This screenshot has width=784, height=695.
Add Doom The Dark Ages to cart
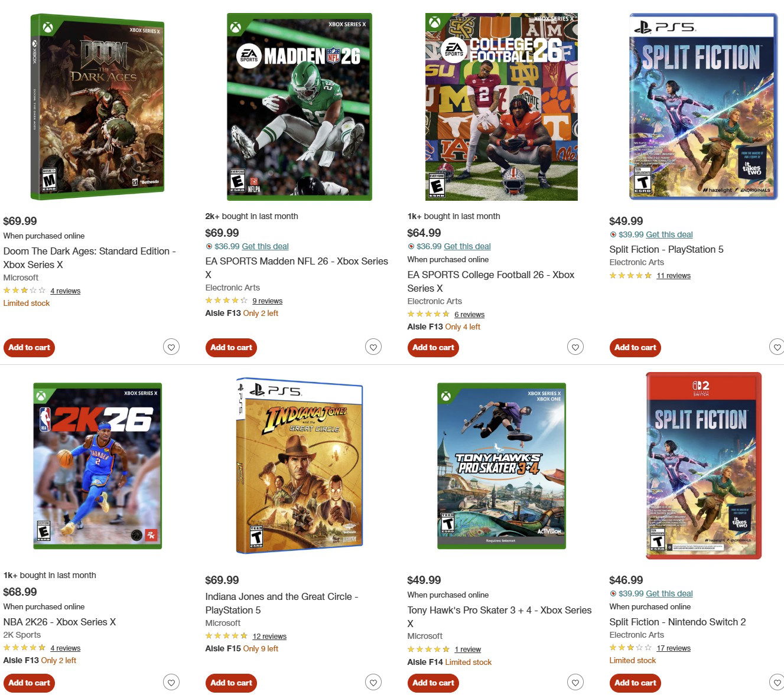point(29,348)
